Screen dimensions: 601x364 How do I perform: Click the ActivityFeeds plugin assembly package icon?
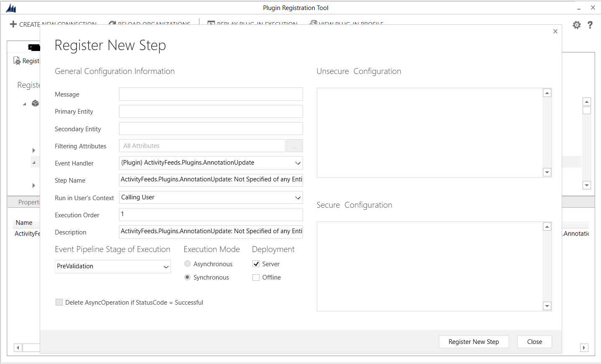coord(35,103)
